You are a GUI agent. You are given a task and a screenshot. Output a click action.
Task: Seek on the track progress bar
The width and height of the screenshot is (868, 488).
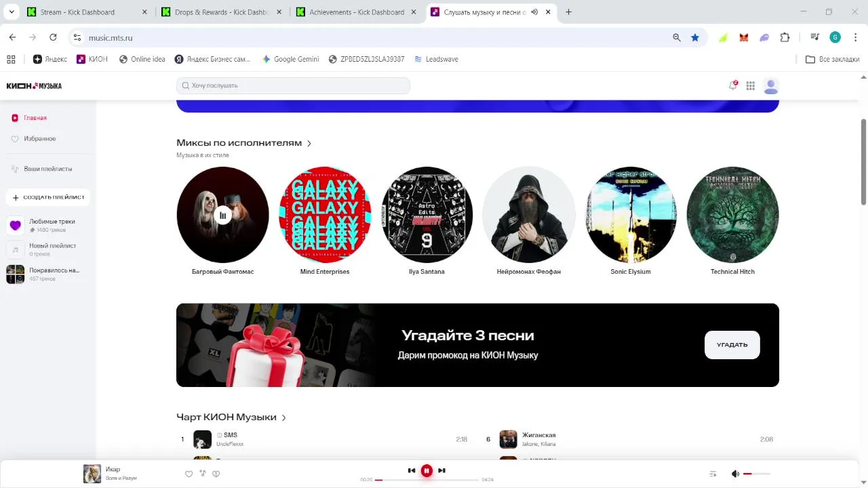coord(427,480)
